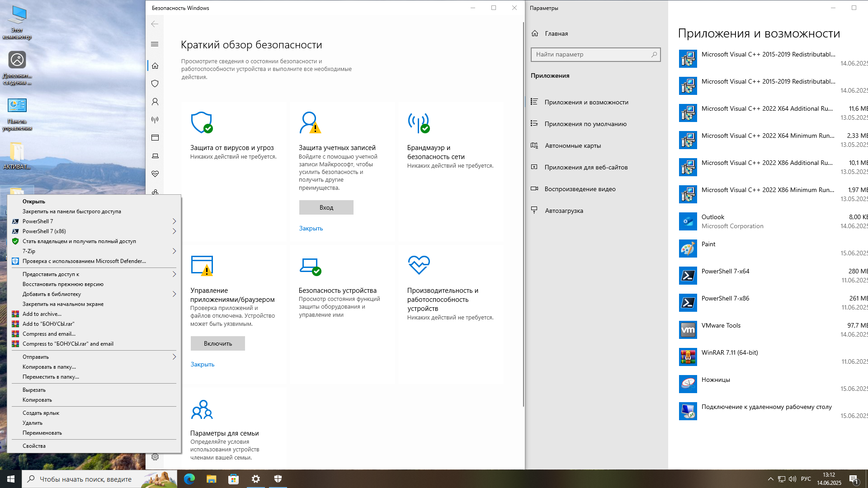Expand PowerShell 7 (x86) submenu arrow

174,231
